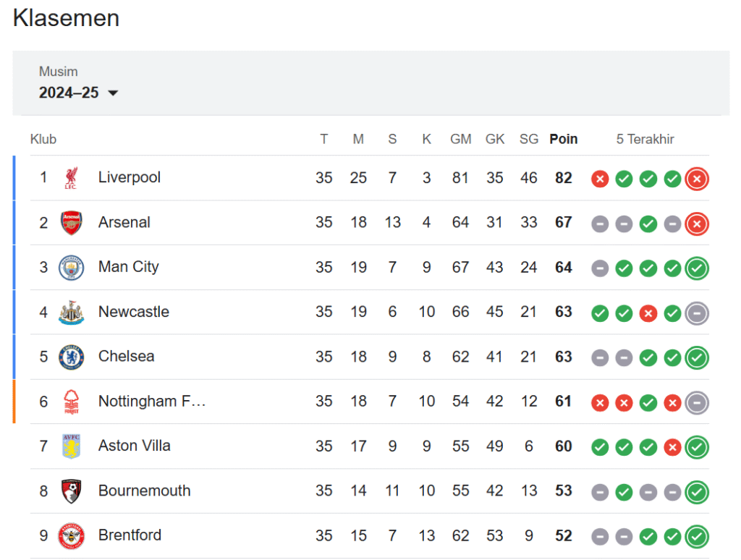Image resolution: width=741 pixels, height=560 pixels.
Task: Click Liverpool's latest loss result icon
Action: pos(697,179)
